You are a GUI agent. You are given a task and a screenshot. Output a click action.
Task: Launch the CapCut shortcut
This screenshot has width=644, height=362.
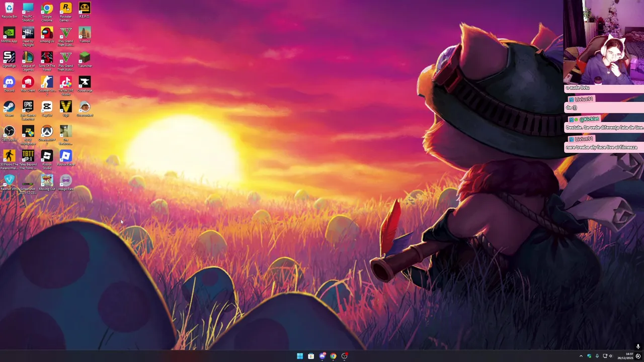(x=47, y=109)
